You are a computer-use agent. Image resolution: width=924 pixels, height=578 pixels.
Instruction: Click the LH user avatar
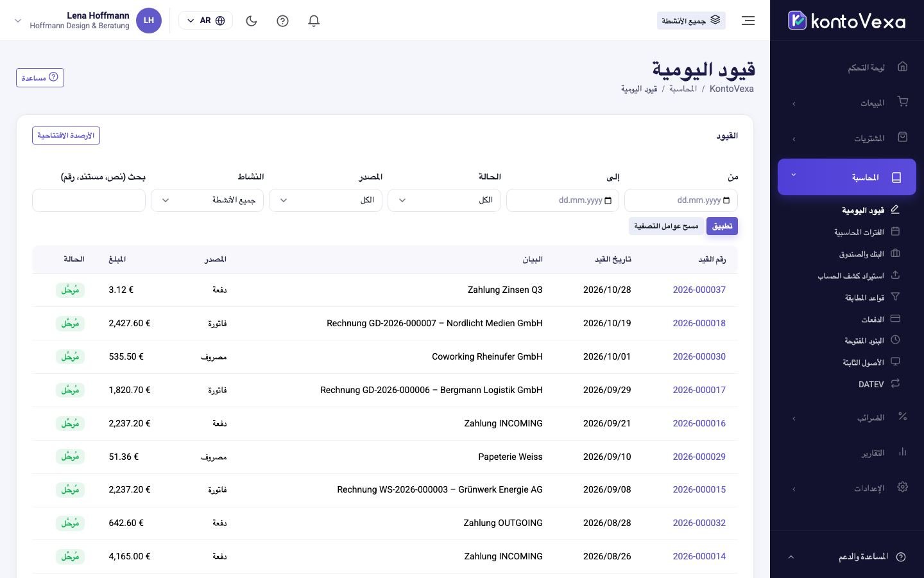(x=149, y=21)
